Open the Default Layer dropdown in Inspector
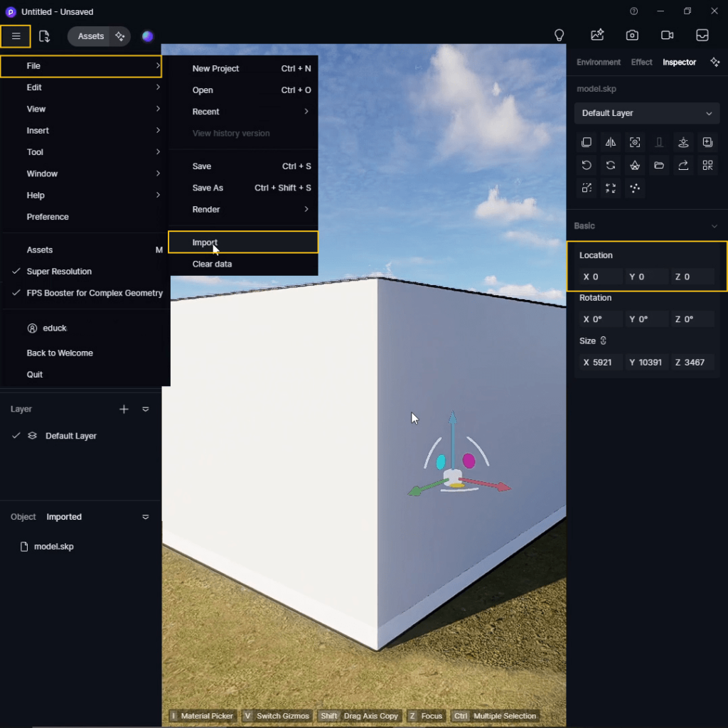728x728 pixels. (646, 113)
